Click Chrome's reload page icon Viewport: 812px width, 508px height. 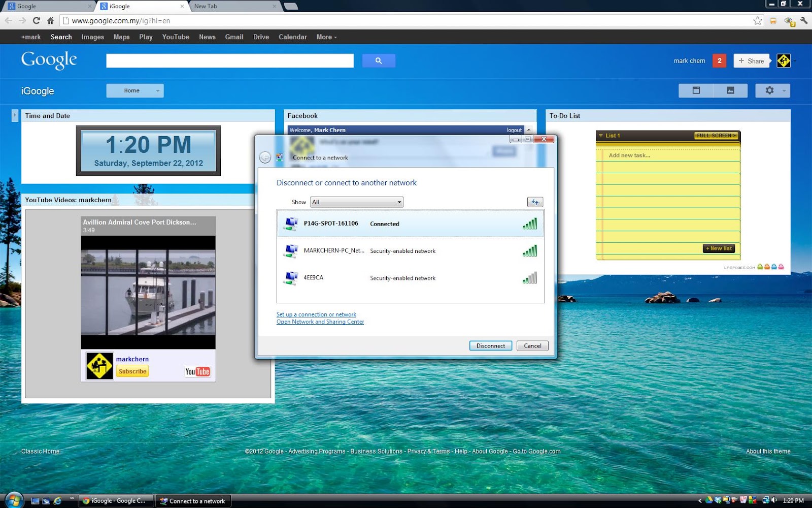click(36, 21)
